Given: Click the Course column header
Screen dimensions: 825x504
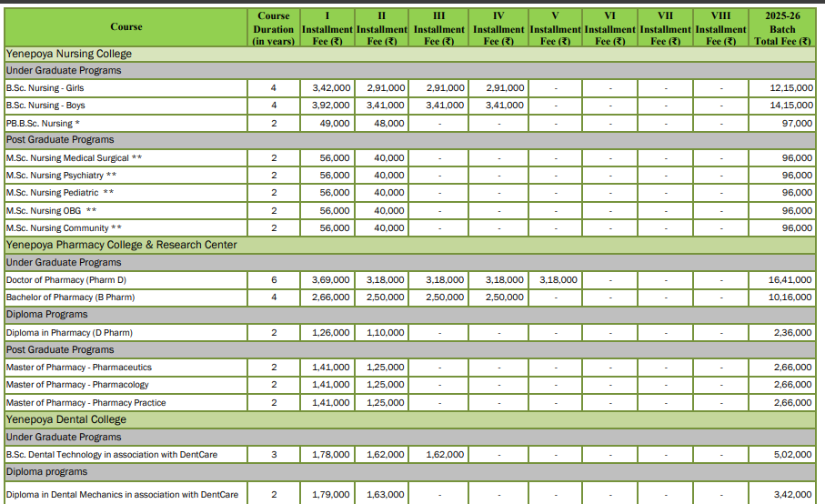Looking at the screenshot, I should (126, 27).
